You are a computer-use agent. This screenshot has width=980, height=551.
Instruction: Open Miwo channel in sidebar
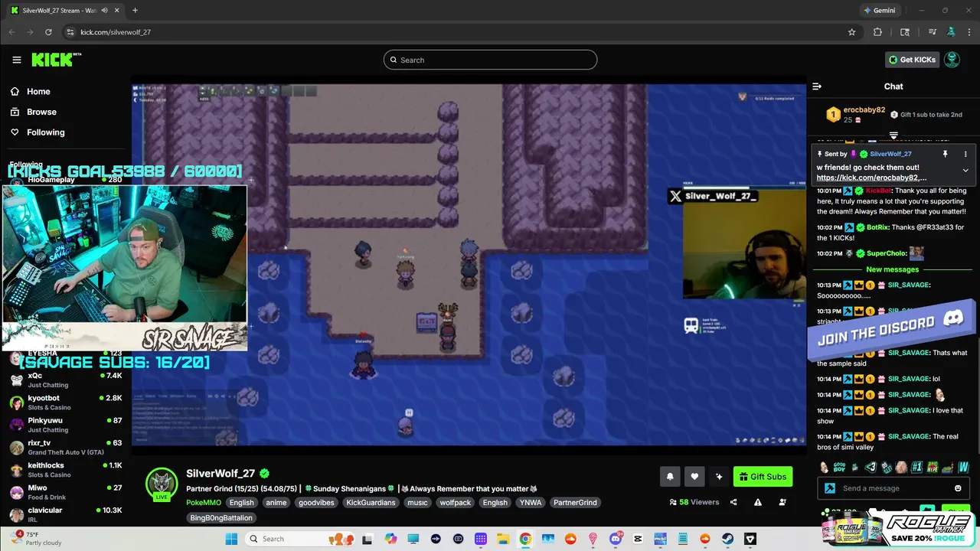(x=66, y=492)
